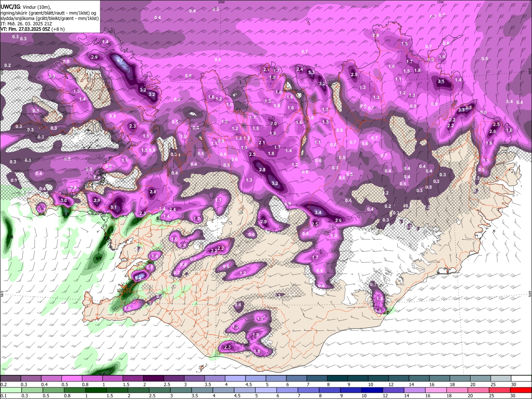Viewport: 532px width, 399px height.
Task: Click the '20W' longitude label
Action: (221, 2)
